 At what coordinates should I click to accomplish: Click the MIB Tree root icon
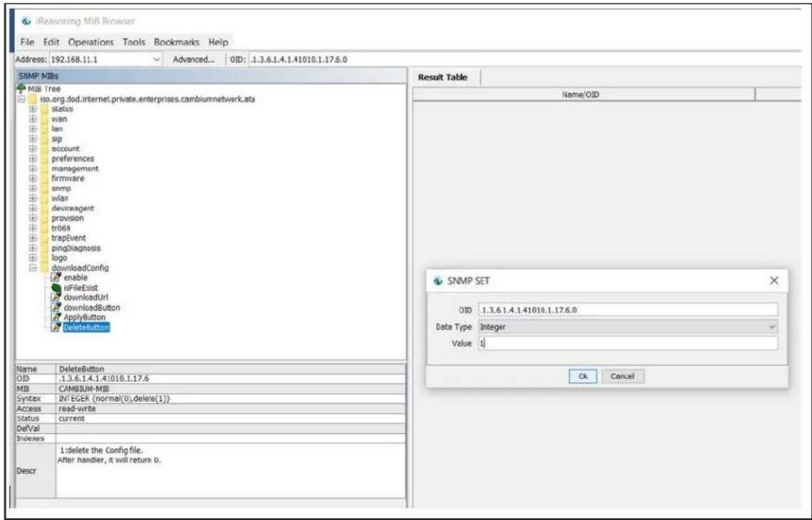point(21,89)
